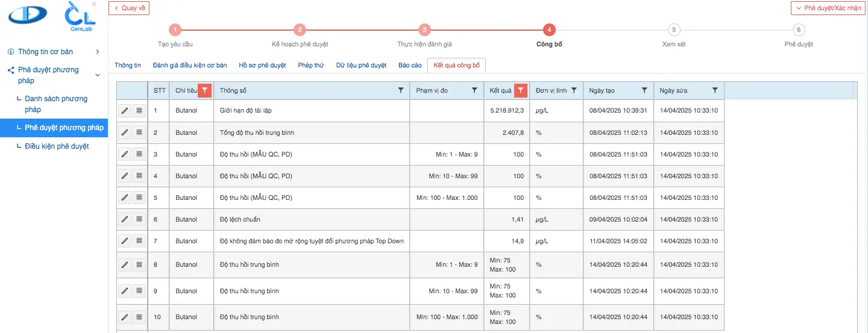Edit row 8 pencil icon
The image size is (868, 333).
point(125,264)
